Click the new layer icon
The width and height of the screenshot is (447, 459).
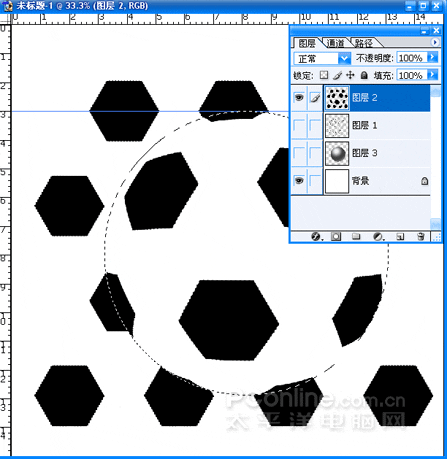click(400, 237)
